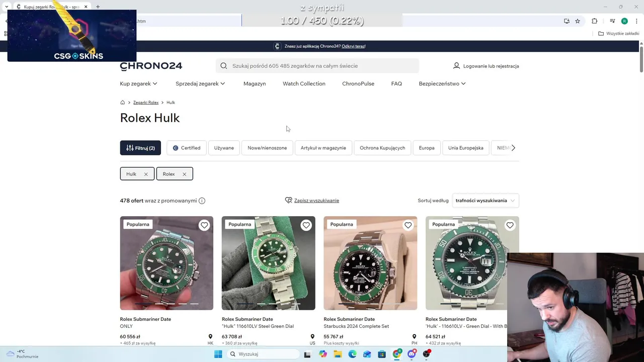This screenshot has height=362, width=644.
Task: Open Copilot from the taskbar
Action: [323, 354]
